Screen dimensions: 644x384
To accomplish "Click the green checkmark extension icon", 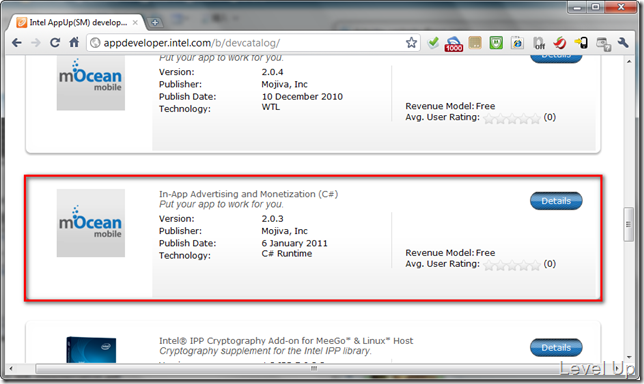I will 433,43.
